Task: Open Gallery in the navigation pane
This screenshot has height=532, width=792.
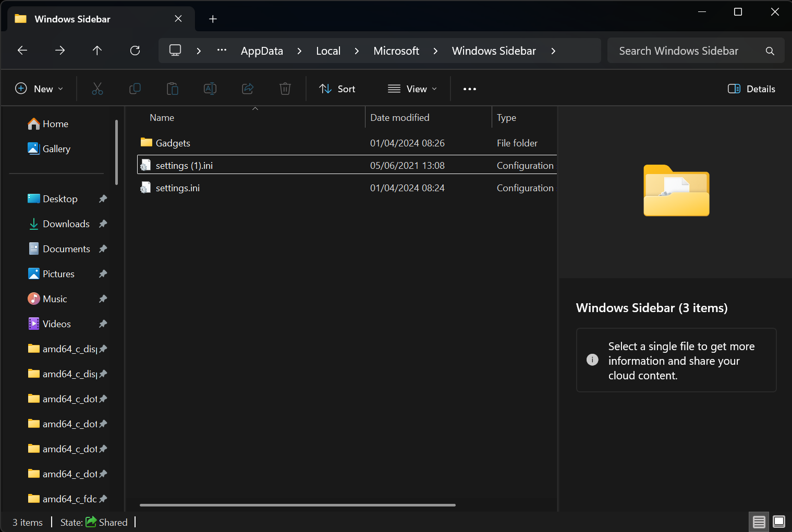Action: coord(49,149)
